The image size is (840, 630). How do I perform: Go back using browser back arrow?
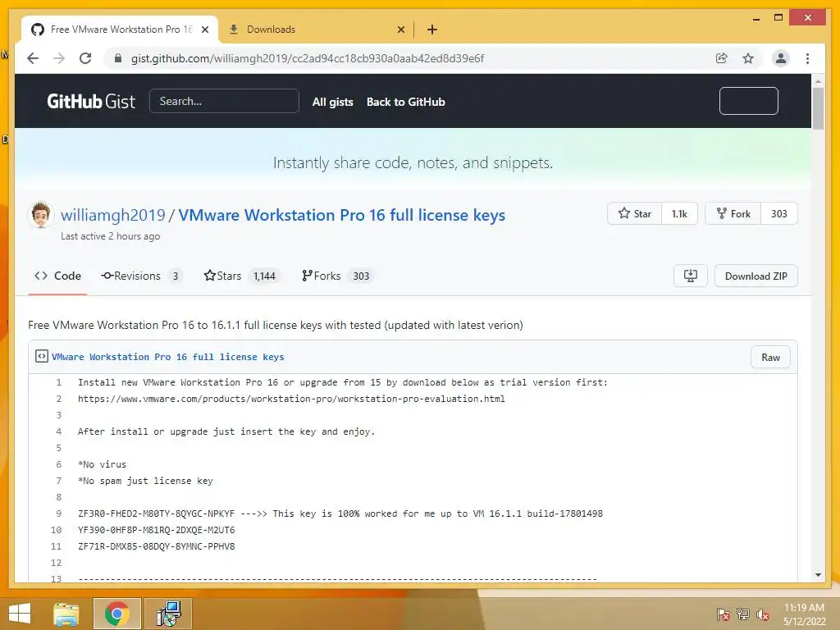point(33,58)
